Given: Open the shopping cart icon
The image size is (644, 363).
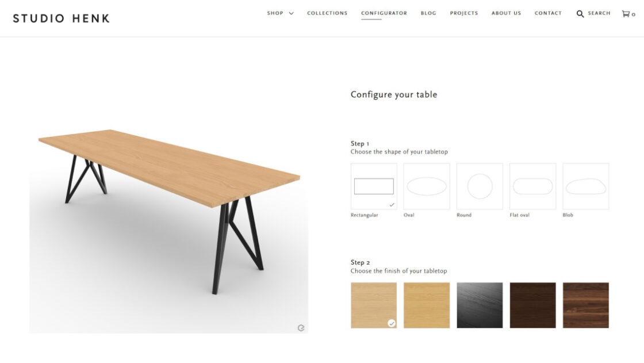Looking at the screenshot, I should (x=626, y=14).
